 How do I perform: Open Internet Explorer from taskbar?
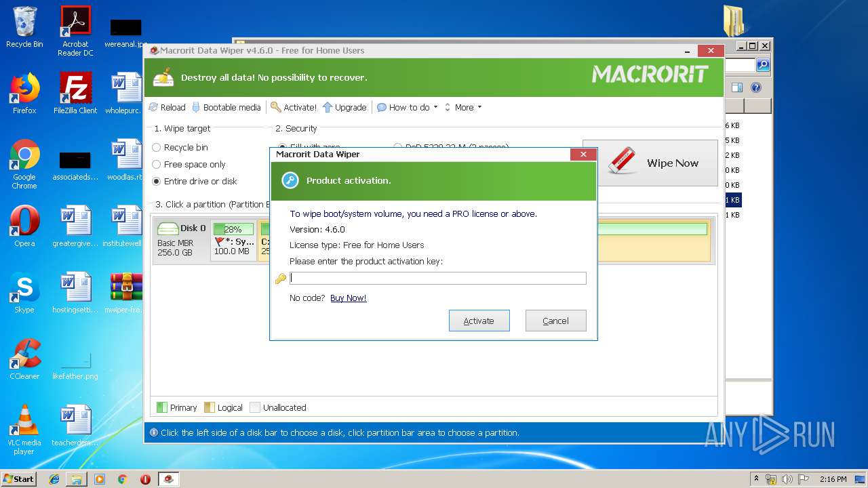point(54,479)
